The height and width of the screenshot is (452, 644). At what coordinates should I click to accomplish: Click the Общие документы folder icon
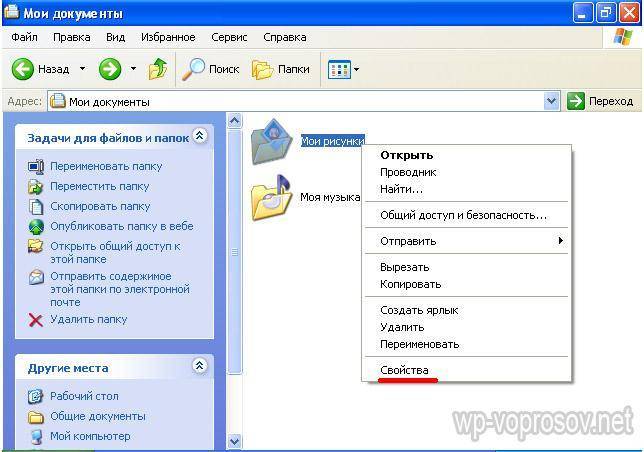click(x=36, y=417)
